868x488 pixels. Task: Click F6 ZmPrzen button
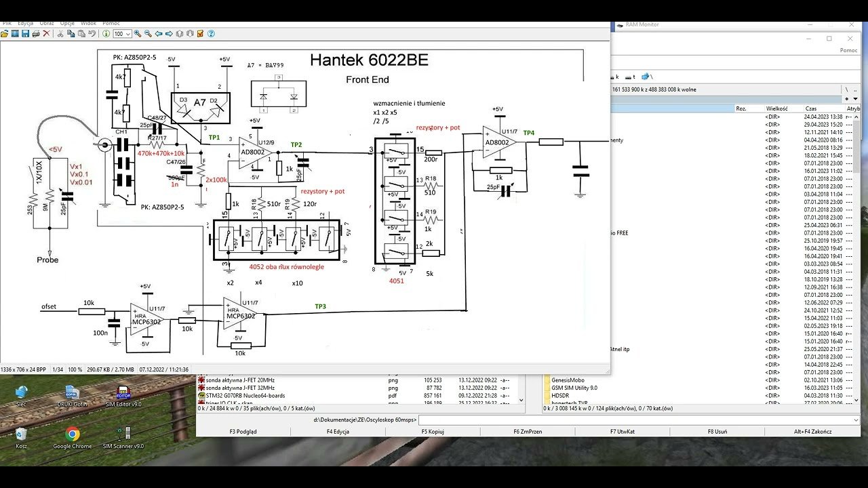527,431
